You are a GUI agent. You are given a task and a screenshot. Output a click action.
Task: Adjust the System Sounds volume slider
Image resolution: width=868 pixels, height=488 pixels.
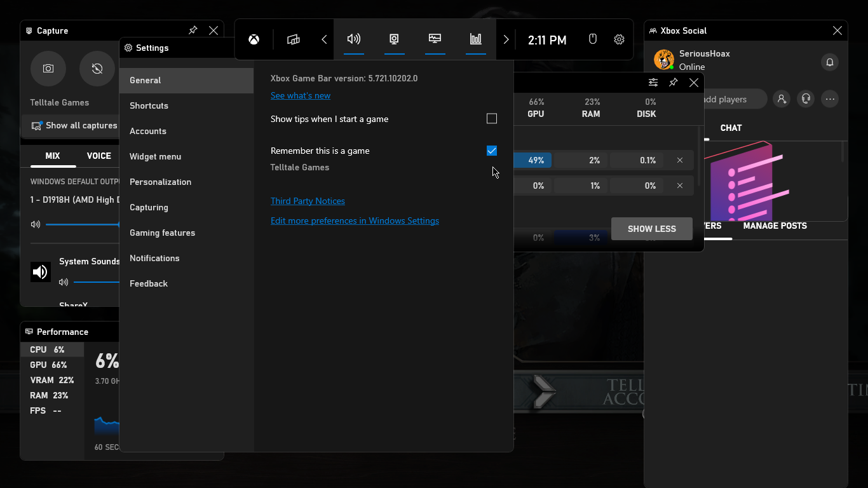tap(97, 281)
